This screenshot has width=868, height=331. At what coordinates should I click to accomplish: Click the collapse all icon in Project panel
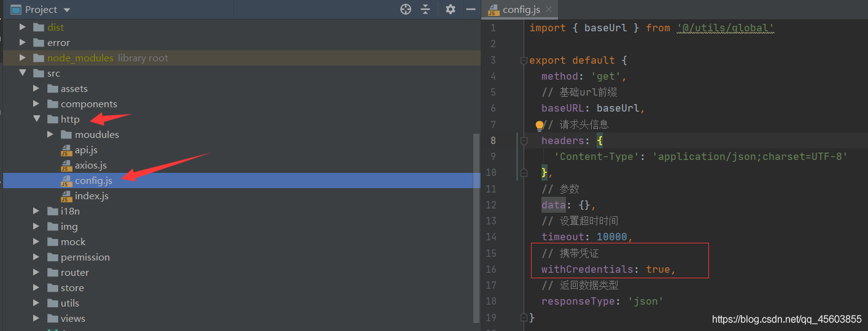425,9
